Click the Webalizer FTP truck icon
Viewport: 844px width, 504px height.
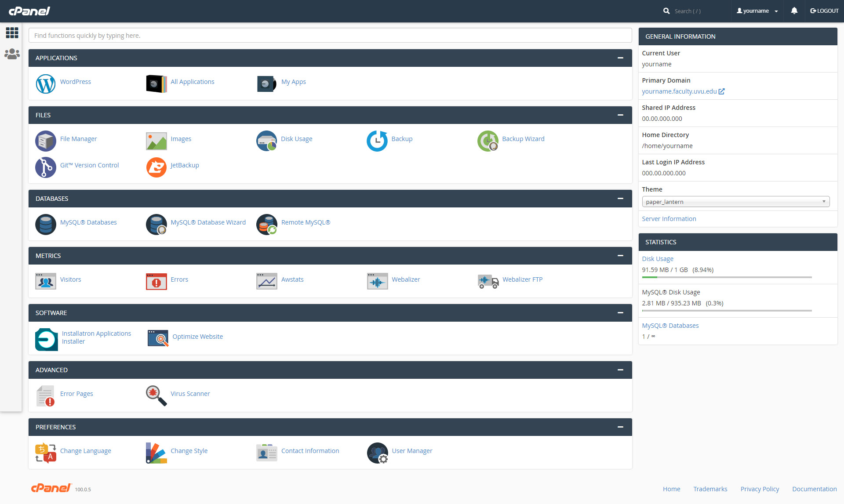tap(488, 281)
